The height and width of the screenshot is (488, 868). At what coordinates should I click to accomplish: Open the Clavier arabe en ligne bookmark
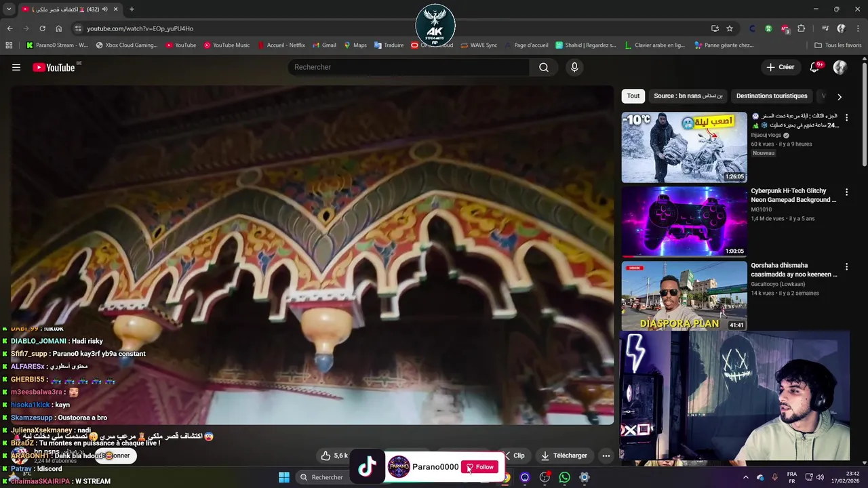[655, 45]
